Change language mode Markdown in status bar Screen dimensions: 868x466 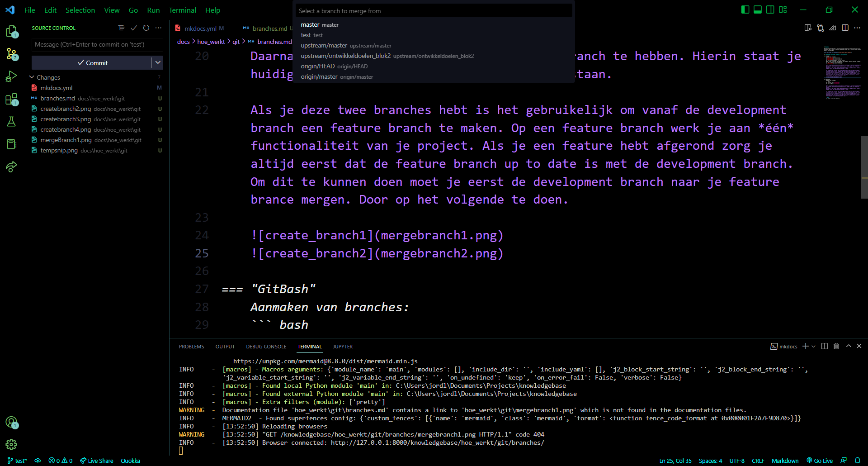point(785,461)
